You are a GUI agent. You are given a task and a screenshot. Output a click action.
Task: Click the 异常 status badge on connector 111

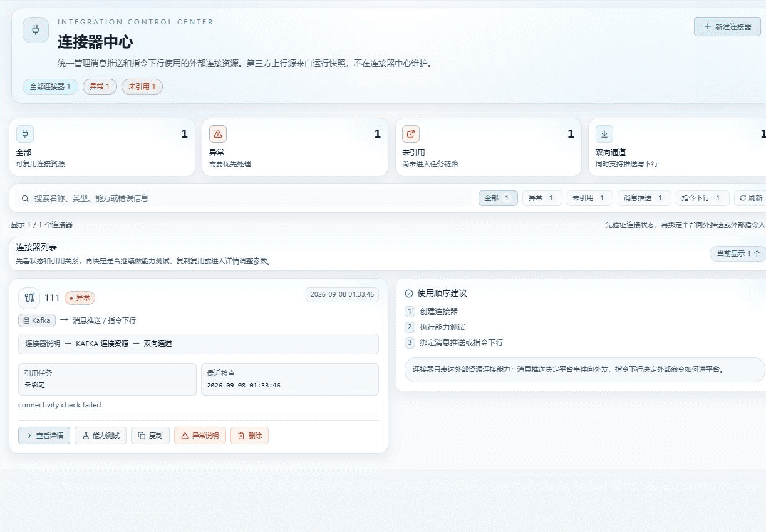tap(80, 298)
